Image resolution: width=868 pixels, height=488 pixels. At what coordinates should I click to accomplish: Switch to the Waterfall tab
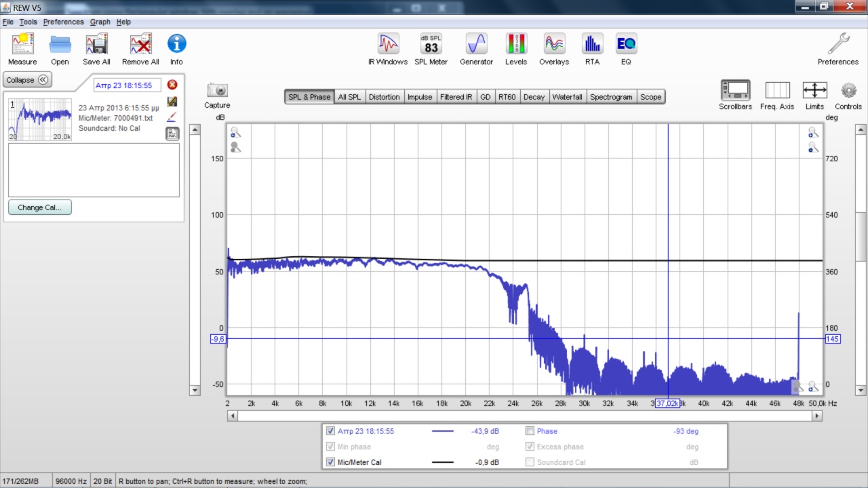coord(567,97)
